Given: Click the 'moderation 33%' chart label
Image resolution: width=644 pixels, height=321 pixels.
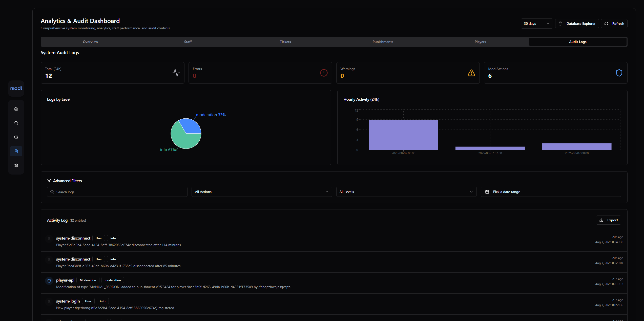Looking at the screenshot, I should 211,115.
